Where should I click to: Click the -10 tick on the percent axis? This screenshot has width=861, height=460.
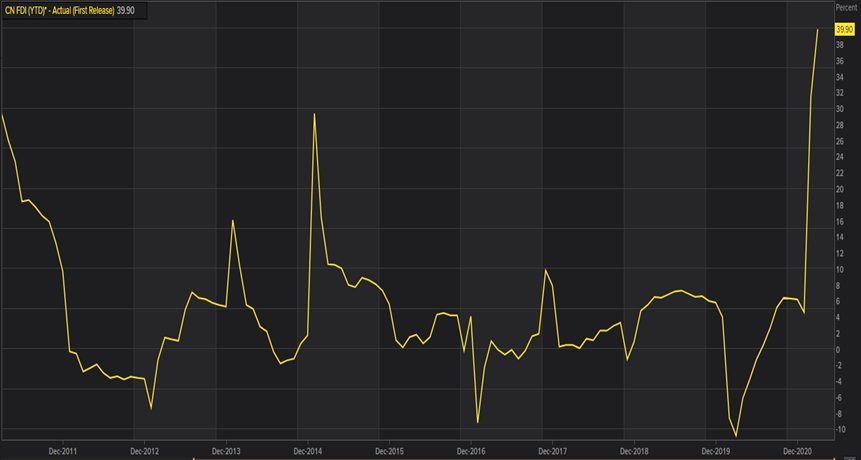[840, 429]
